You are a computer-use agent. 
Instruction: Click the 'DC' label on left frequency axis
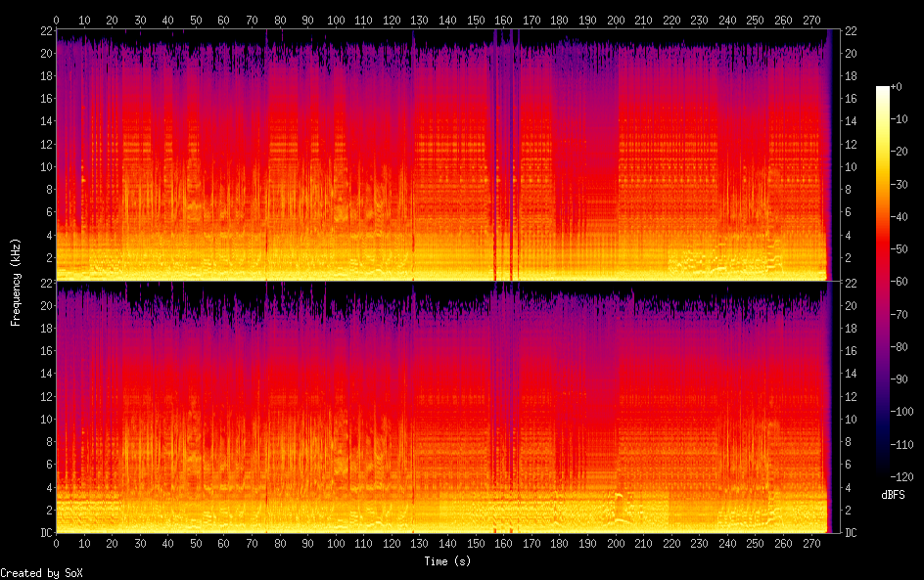point(47,533)
